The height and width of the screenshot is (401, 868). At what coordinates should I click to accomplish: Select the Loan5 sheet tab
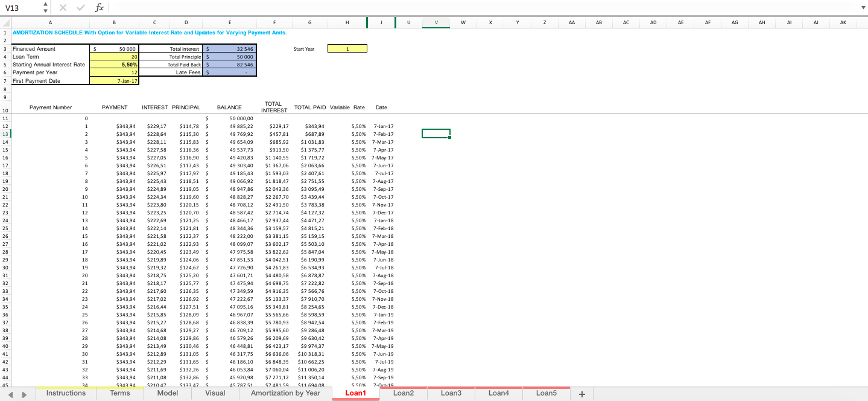point(546,393)
